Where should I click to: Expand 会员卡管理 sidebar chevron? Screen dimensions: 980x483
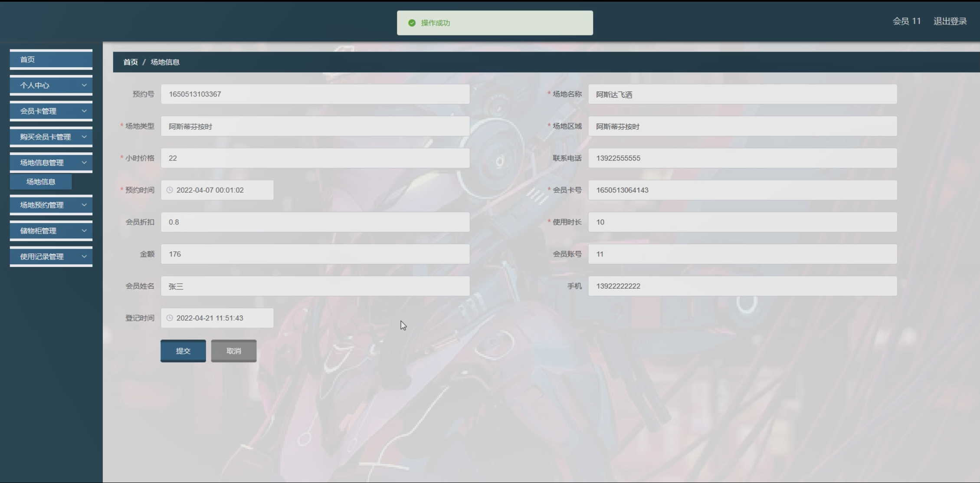click(x=84, y=111)
